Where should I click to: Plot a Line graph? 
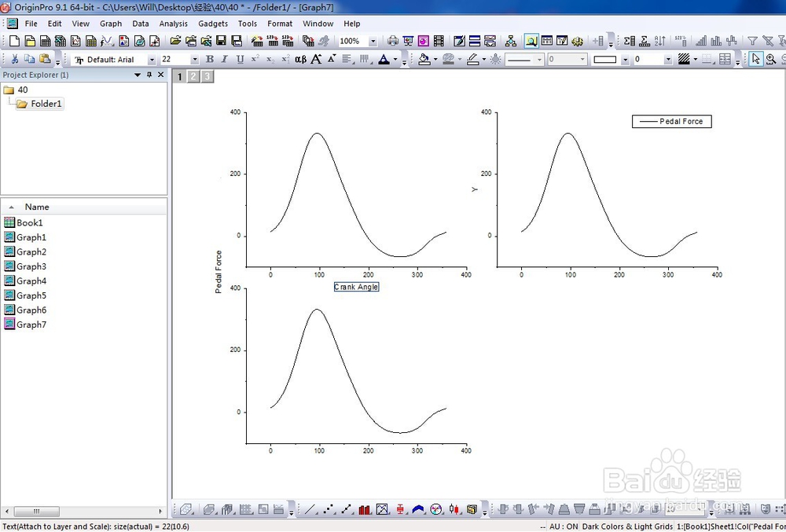[x=310, y=509]
